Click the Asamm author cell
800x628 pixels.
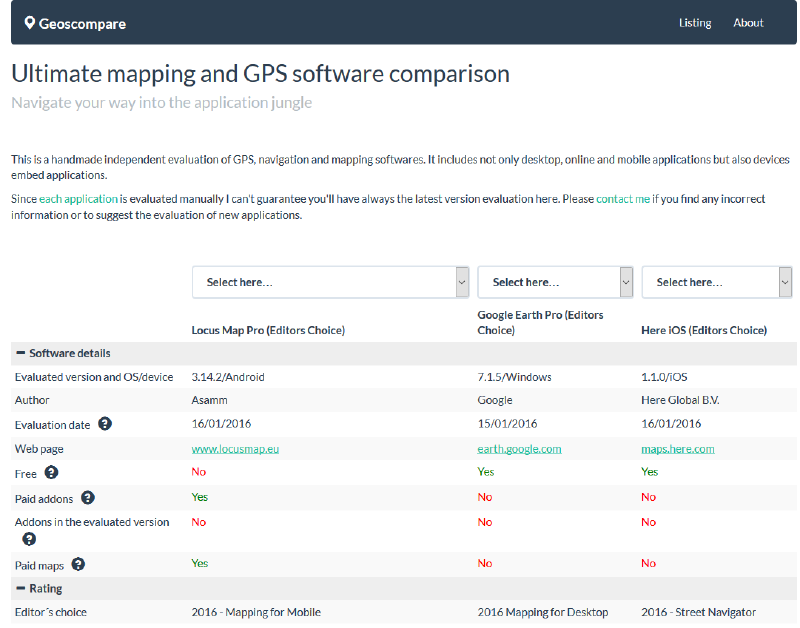(x=210, y=400)
